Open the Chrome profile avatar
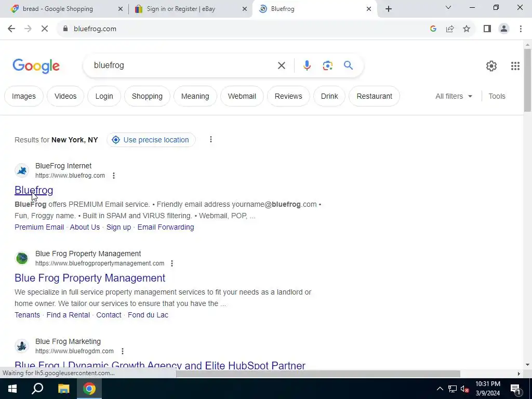Screen dimensions: 532x399 [504, 29]
